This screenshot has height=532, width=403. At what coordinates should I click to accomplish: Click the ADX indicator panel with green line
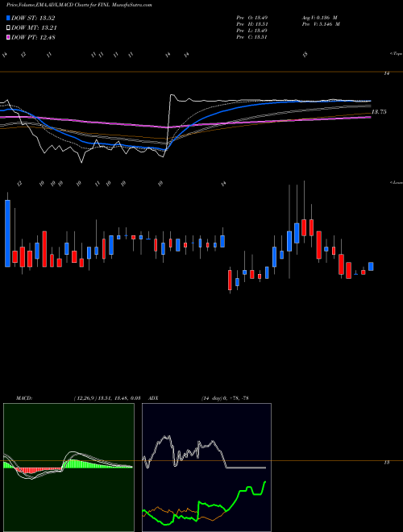coord(206,468)
